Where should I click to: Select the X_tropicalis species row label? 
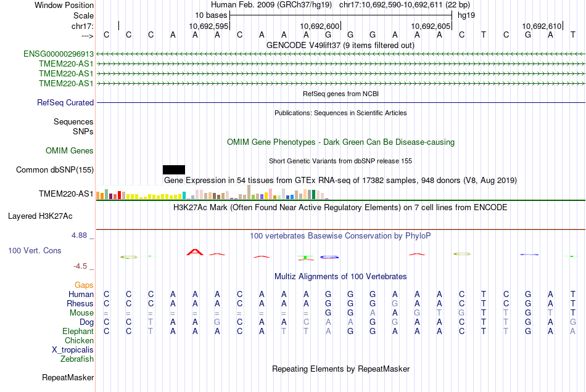point(73,350)
